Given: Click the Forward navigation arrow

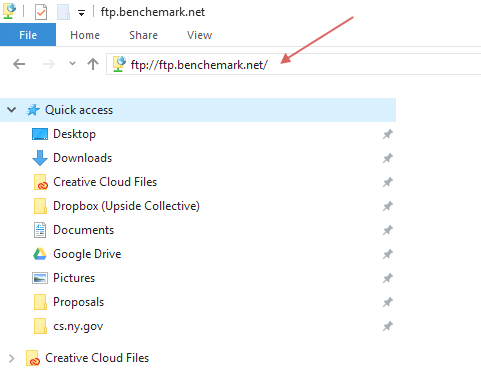Looking at the screenshot, I should pyautogui.click(x=49, y=64).
